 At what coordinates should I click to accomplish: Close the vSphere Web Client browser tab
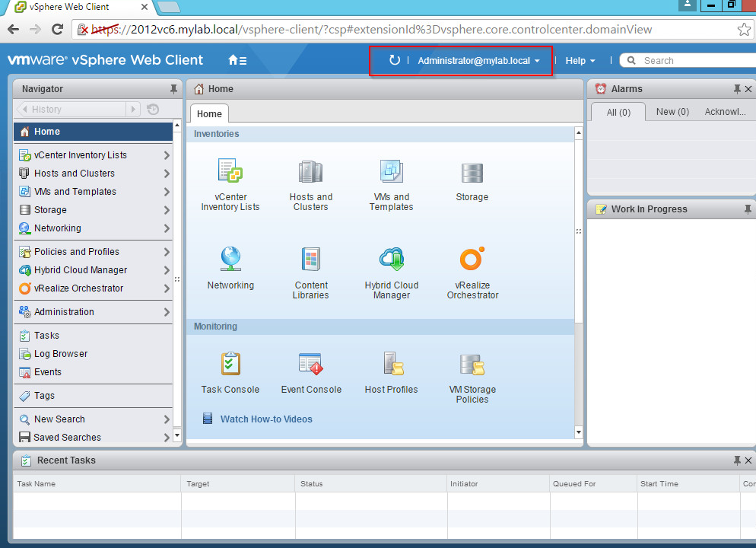[x=145, y=8]
